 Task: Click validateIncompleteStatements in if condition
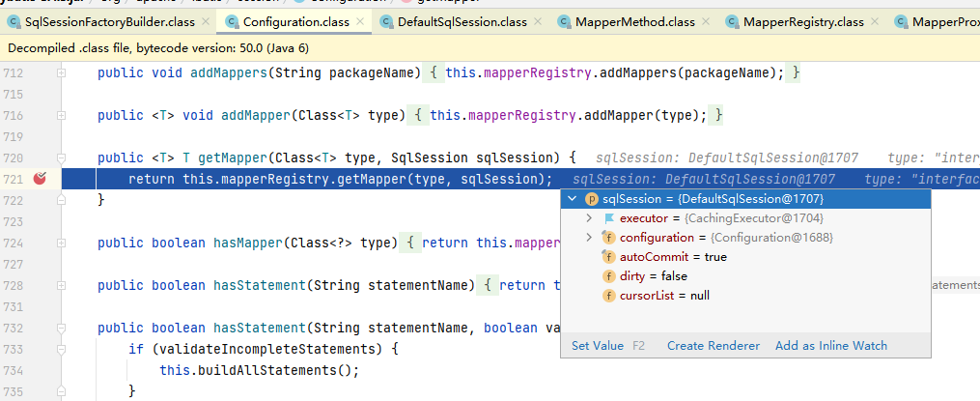point(268,349)
